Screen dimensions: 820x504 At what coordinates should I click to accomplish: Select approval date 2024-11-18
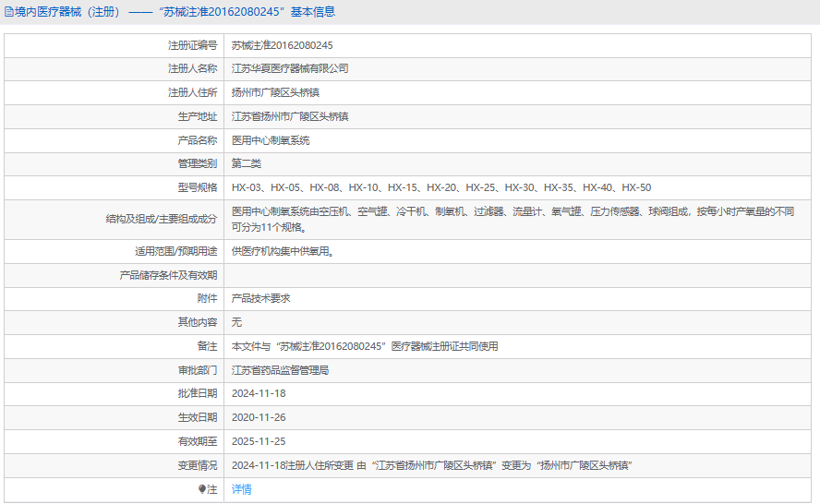pos(259,393)
